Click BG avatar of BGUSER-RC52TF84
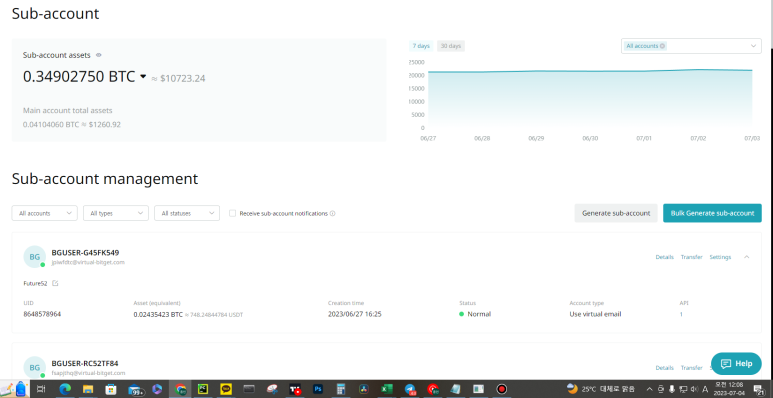Image resolution: width=773 pixels, height=398 pixels. pyautogui.click(x=35, y=367)
